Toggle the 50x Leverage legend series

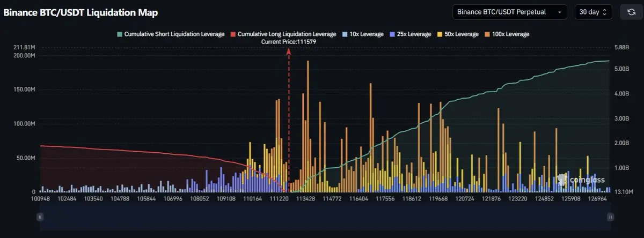(457, 34)
